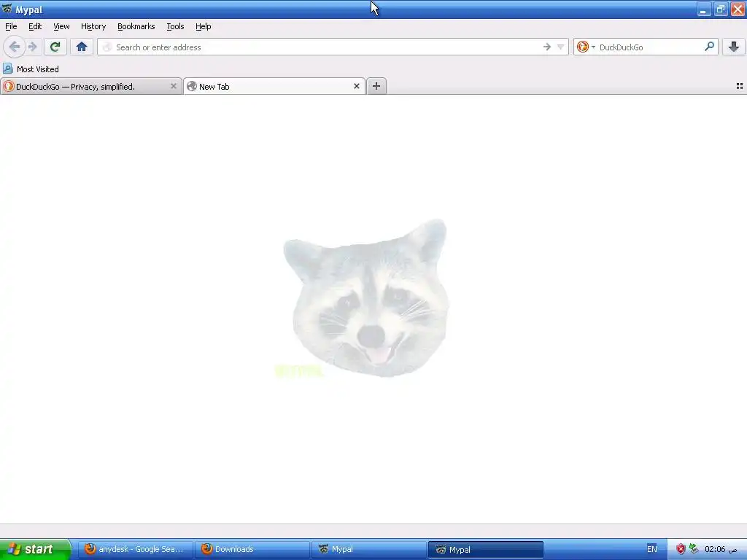Restore down the Mypal window
Screen dimensions: 747x560
click(720, 9)
